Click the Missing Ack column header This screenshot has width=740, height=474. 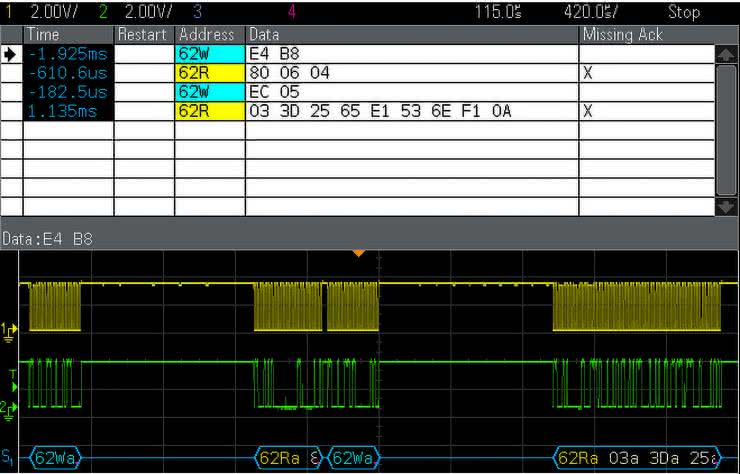[621, 35]
